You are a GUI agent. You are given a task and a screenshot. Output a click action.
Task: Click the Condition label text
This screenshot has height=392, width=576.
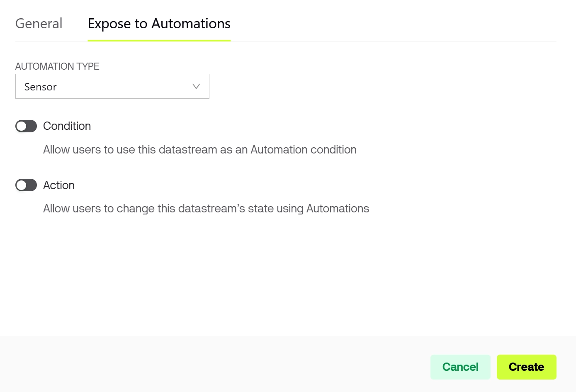67,126
